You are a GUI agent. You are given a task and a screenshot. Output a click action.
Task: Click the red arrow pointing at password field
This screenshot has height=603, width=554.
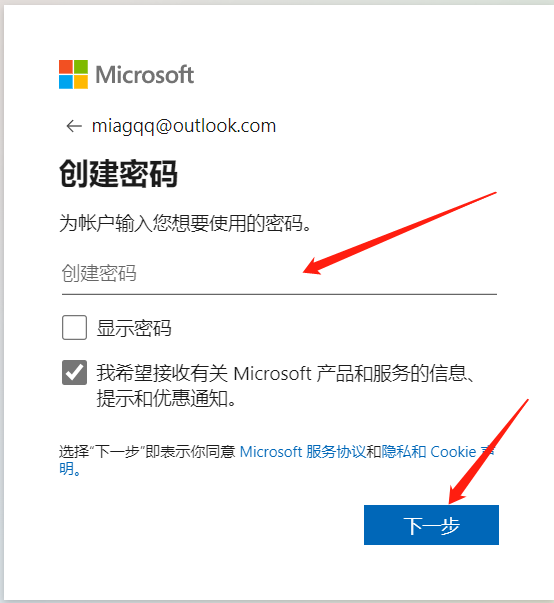coord(400,233)
